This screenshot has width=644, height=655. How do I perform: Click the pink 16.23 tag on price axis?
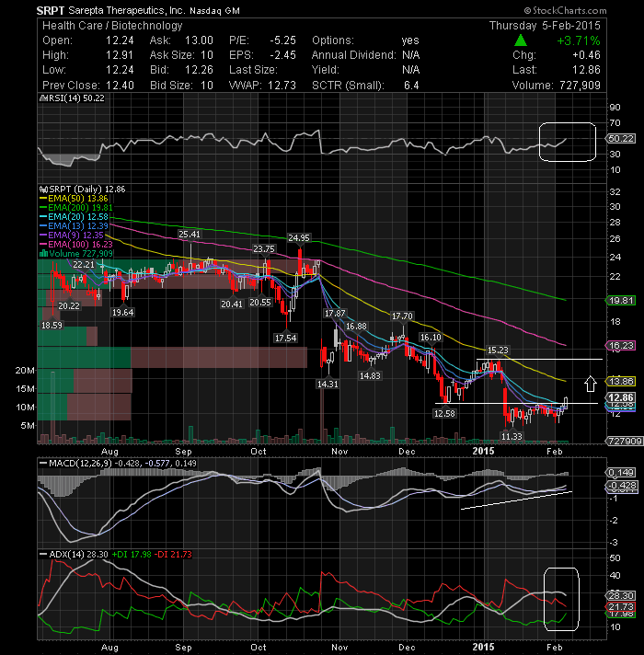click(x=621, y=346)
